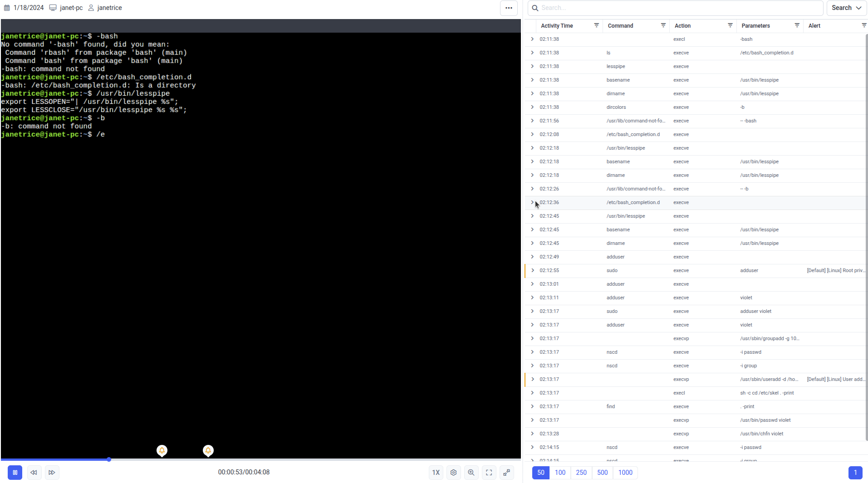
Task: Click the User add alert text
Action: pos(836,379)
